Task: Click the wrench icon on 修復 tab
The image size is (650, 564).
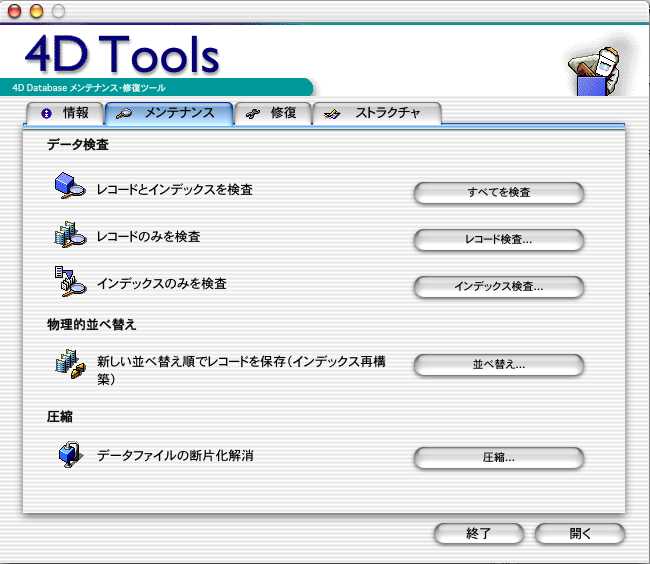Action: point(254,114)
